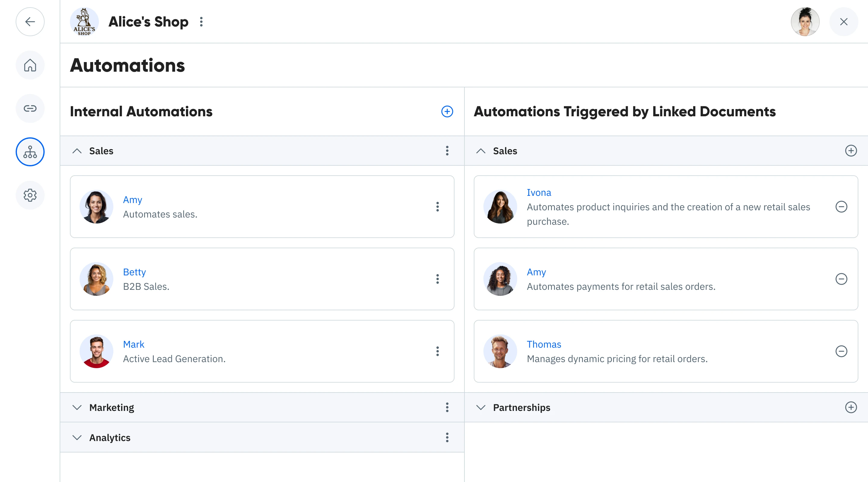868x482 pixels.
Task: Open the Home sidebar icon
Action: coord(30,65)
